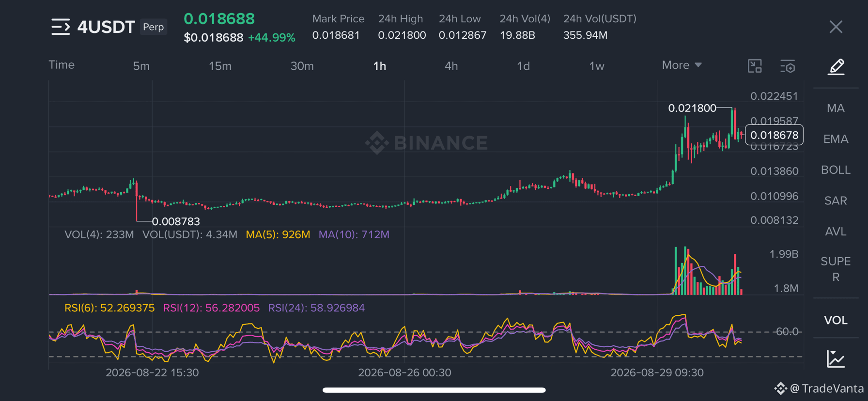Tap the home indicator bar
Viewport: 868px width, 401px height.
pyautogui.click(x=434, y=390)
